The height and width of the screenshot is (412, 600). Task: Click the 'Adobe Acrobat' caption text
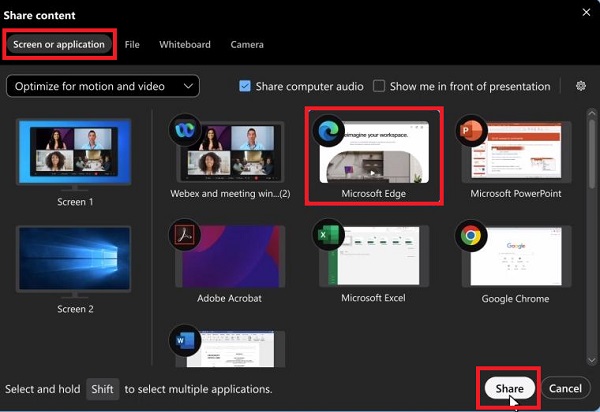pyautogui.click(x=229, y=298)
